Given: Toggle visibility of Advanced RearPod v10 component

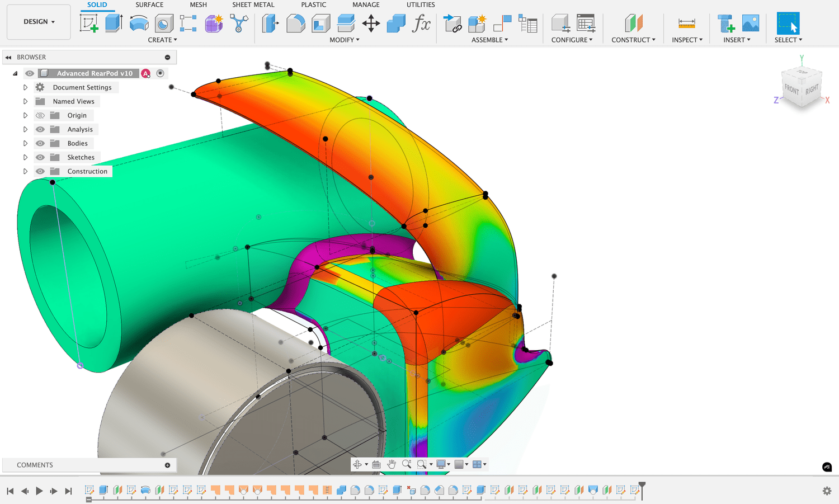Looking at the screenshot, I should coord(30,73).
